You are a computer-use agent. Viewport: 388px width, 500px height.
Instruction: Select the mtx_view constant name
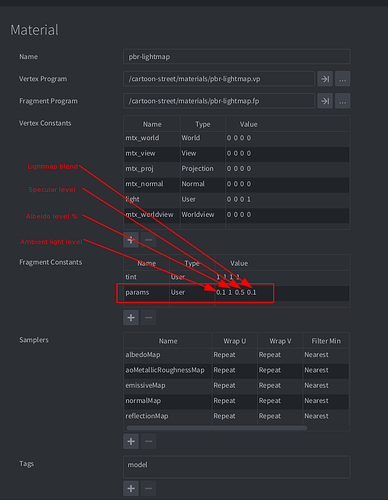click(x=140, y=153)
